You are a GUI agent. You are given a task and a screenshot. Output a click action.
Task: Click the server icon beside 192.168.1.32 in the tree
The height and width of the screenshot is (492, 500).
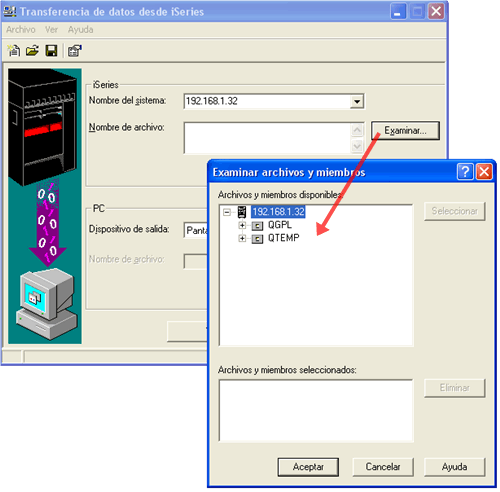[x=242, y=212]
